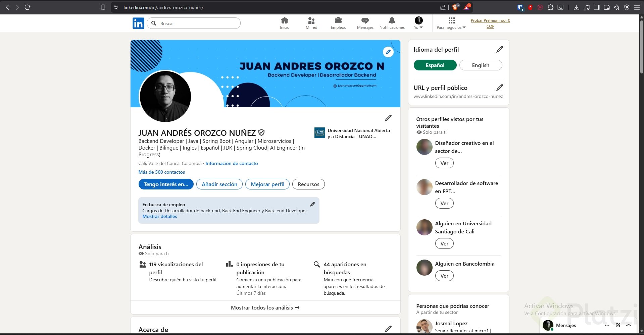Share the page from the address bar
Screen dimensions: 644x335
(x=443, y=7)
